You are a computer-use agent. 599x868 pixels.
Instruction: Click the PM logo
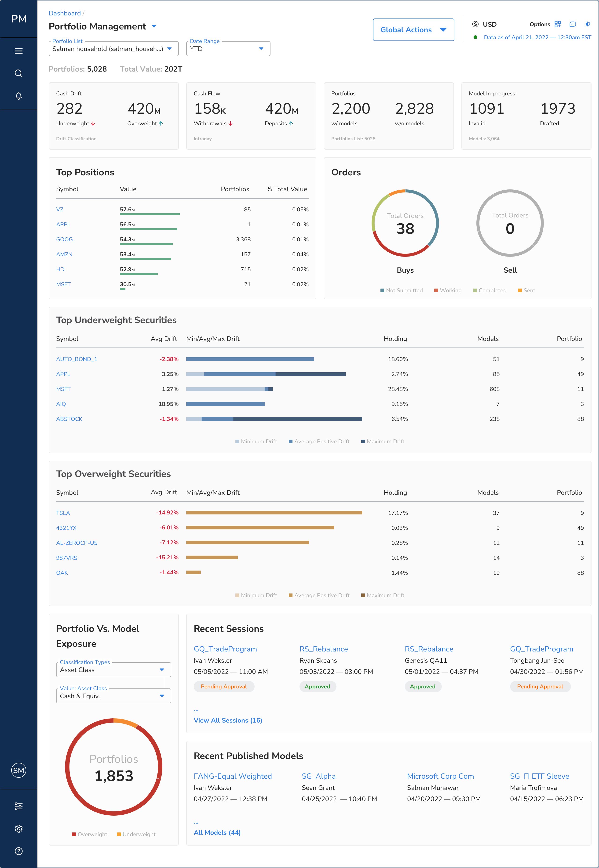[x=19, y=19]
